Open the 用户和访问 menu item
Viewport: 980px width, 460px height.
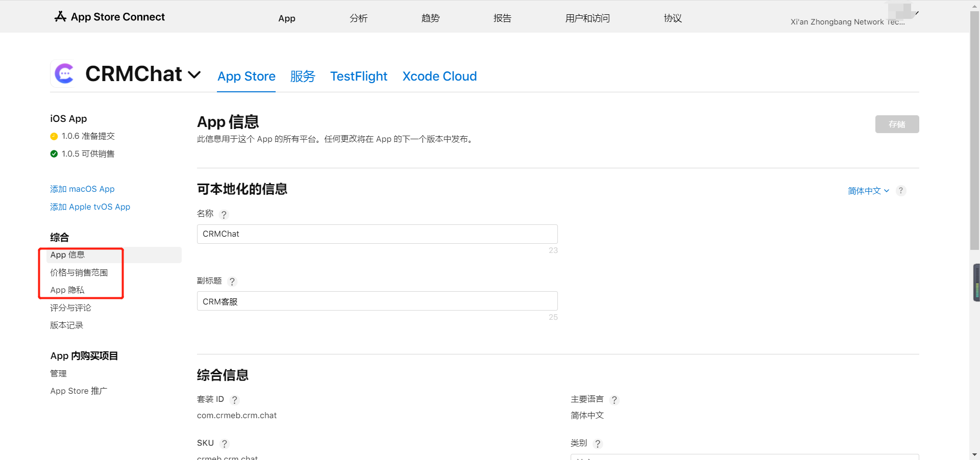click(587, 18)
